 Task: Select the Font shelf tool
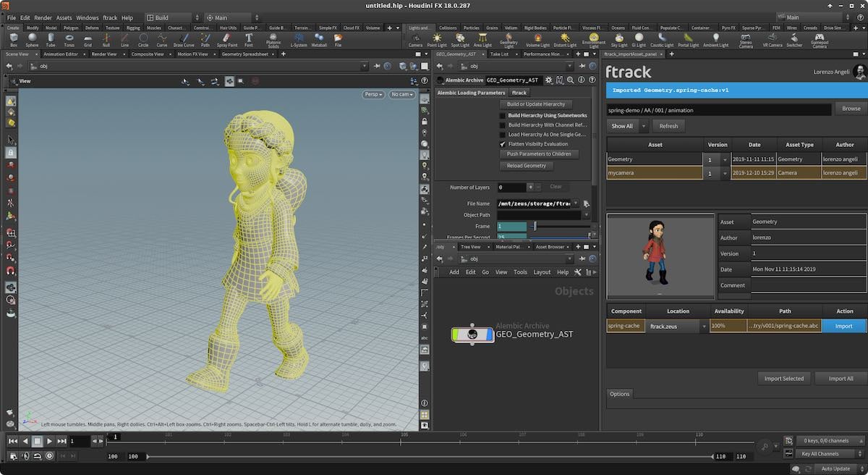point(249,40)
